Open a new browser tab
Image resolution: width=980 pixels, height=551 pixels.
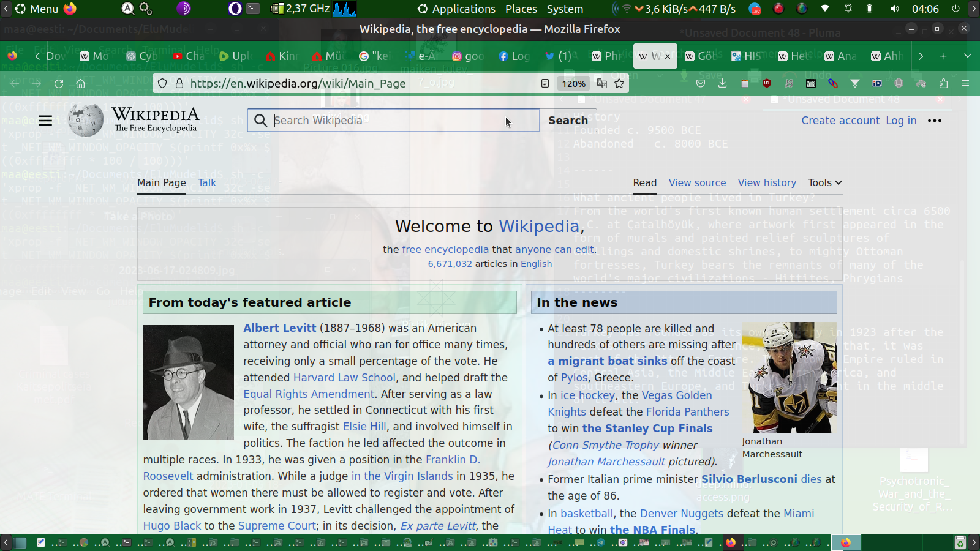943,56
